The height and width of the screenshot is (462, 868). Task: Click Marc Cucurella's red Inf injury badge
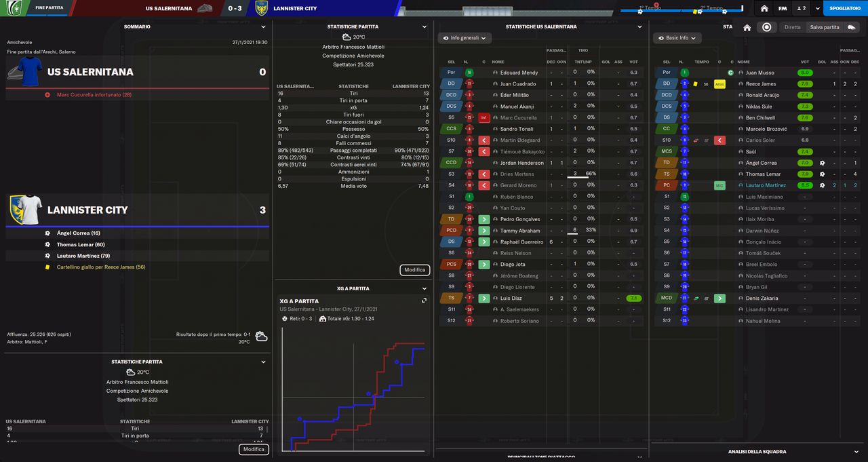pos(485,117)
